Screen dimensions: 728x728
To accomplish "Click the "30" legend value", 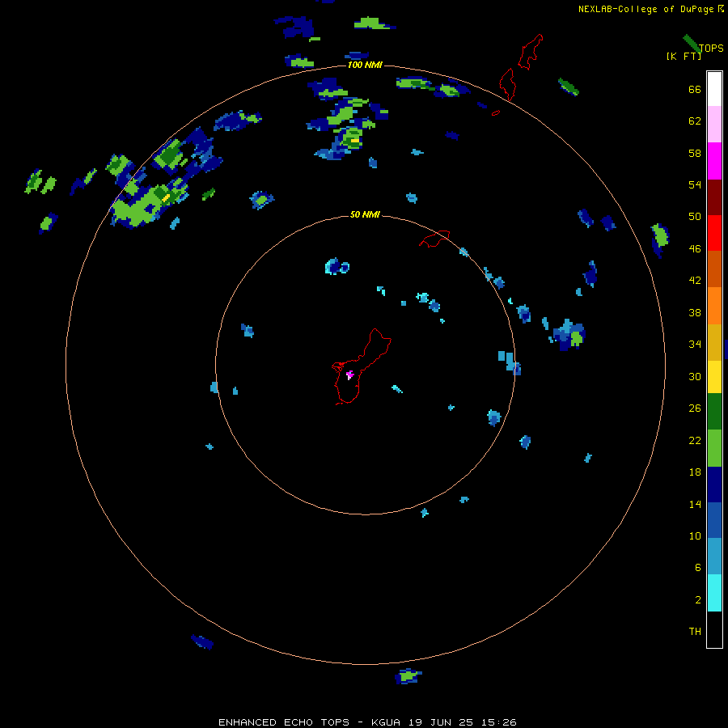I will tap(695, 376).
